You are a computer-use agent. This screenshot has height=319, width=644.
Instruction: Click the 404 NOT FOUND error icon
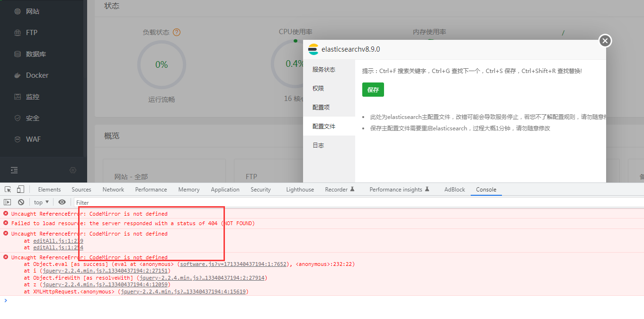pyautogui.click(x=6, y=223)
